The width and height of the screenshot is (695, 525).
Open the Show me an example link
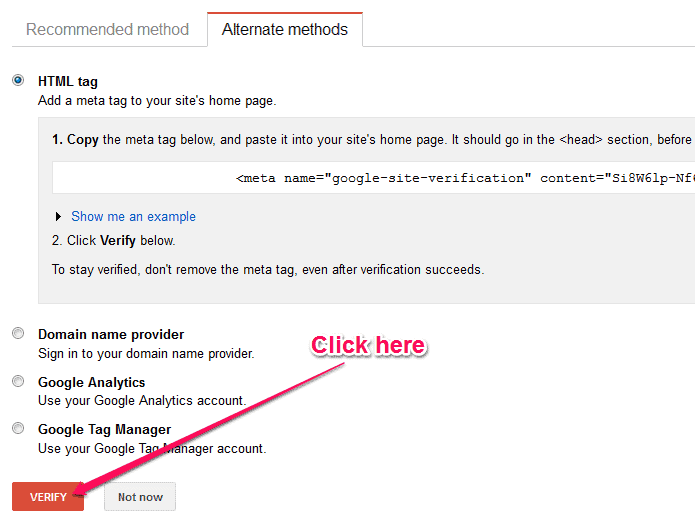pos(133,216)
